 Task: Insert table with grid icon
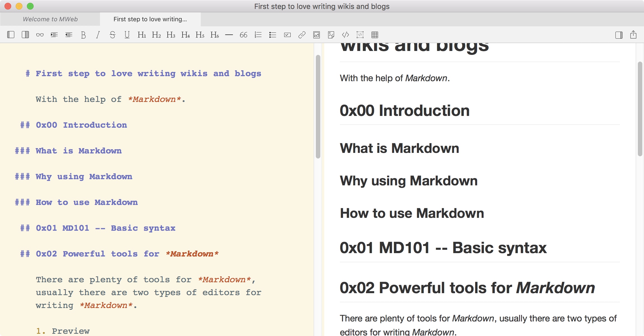point(375,35)
